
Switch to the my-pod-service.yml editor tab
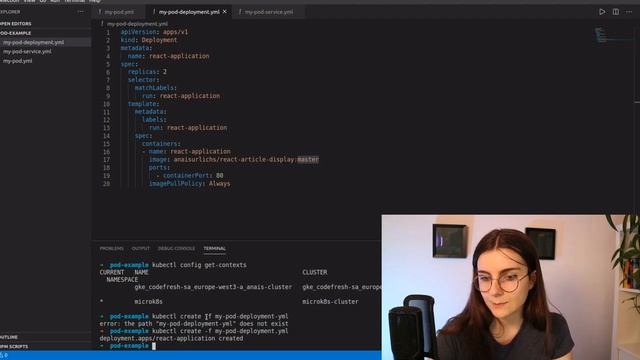click(x=269, y=12)
